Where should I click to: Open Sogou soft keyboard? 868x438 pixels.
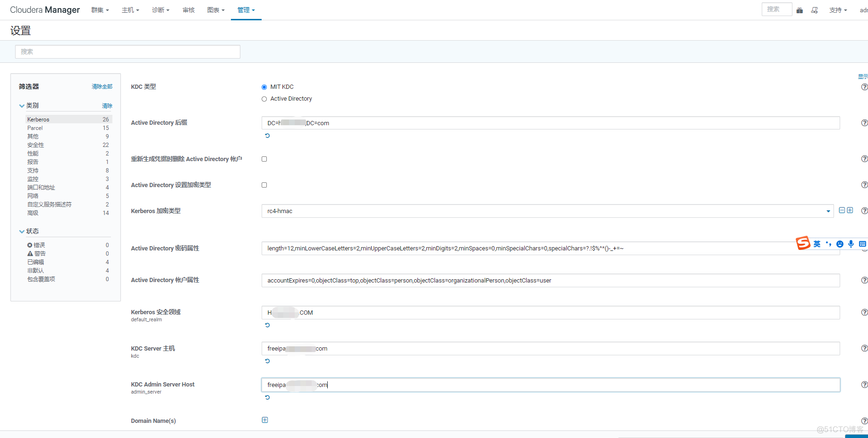(x=862, y=244)
